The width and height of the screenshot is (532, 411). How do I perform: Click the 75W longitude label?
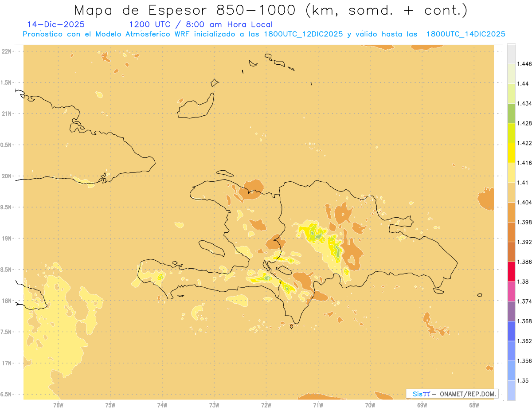[x=110, y=405]
